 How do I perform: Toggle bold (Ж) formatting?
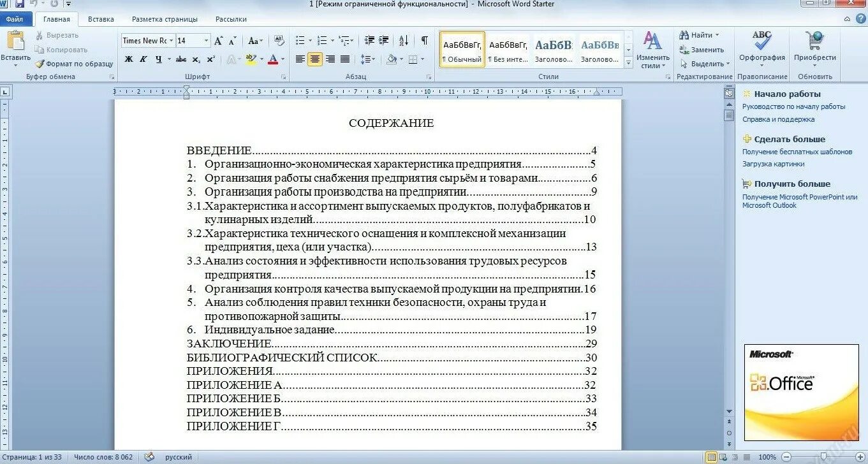(x=129, y=59)
